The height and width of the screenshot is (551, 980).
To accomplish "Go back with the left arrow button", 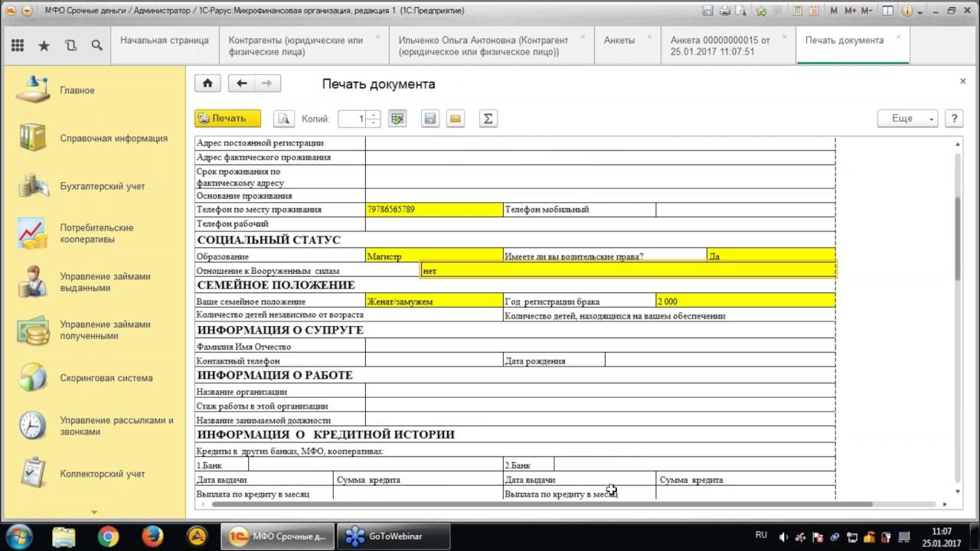I will [x=241, y=83].
